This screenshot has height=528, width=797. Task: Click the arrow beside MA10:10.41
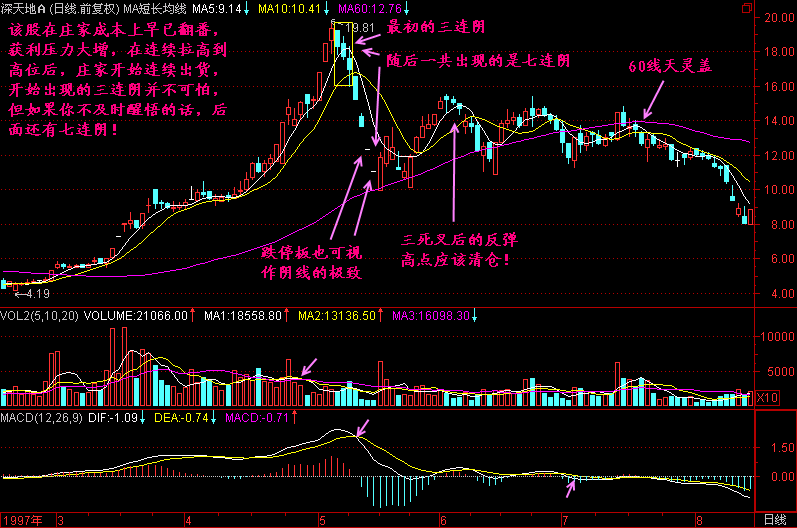pyautogui.click(x=327, y=9)
